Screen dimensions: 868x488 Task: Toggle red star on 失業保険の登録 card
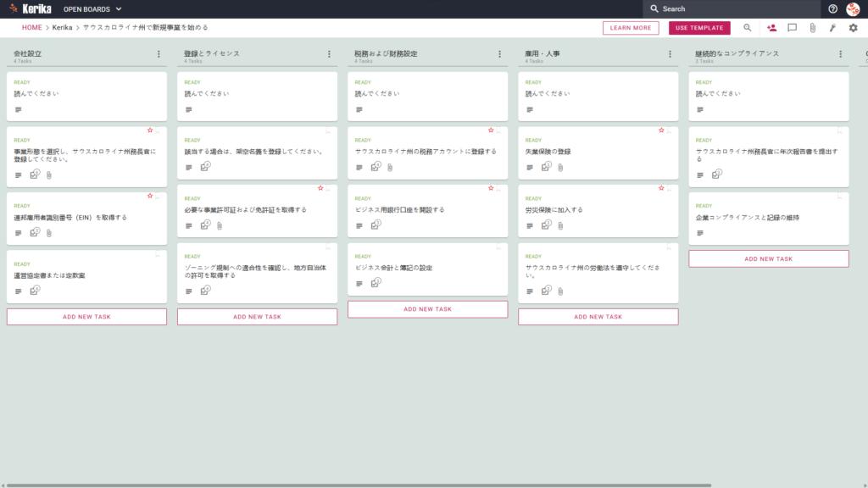click(x=661, y=130)
